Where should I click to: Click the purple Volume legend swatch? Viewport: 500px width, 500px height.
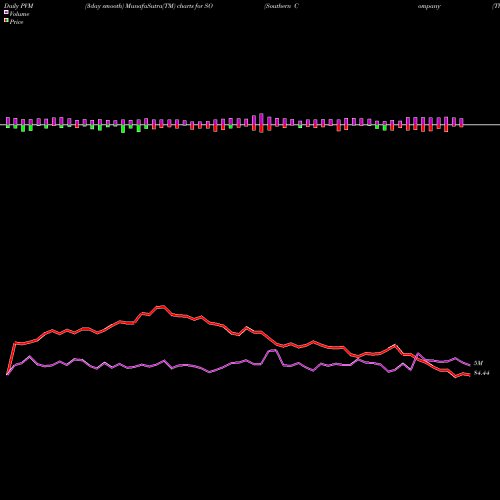(6, 12)
